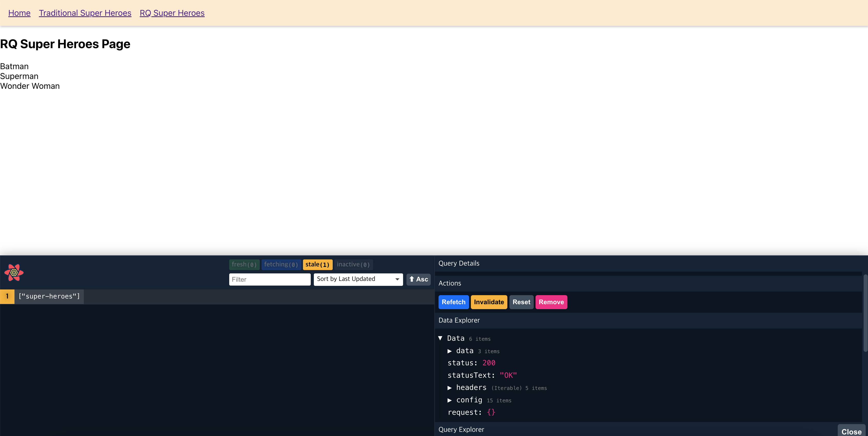Screen dimensions: 868x436
Task: Click the inactive(0) status badge
Action: [x=353, y=265]
